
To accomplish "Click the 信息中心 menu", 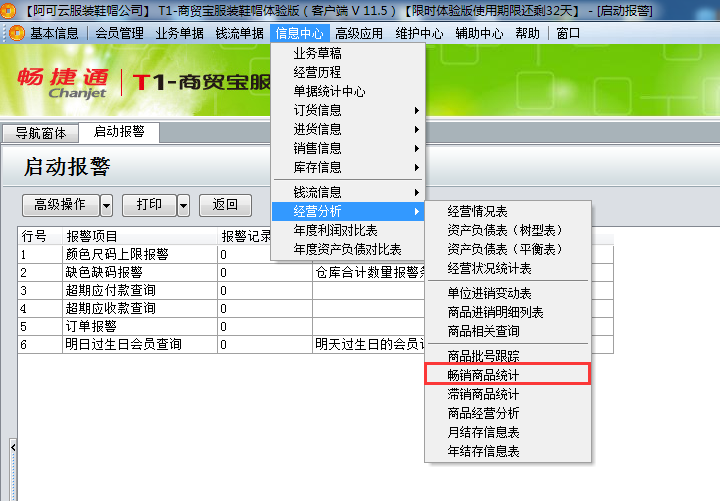I will (x=299, y=33).
